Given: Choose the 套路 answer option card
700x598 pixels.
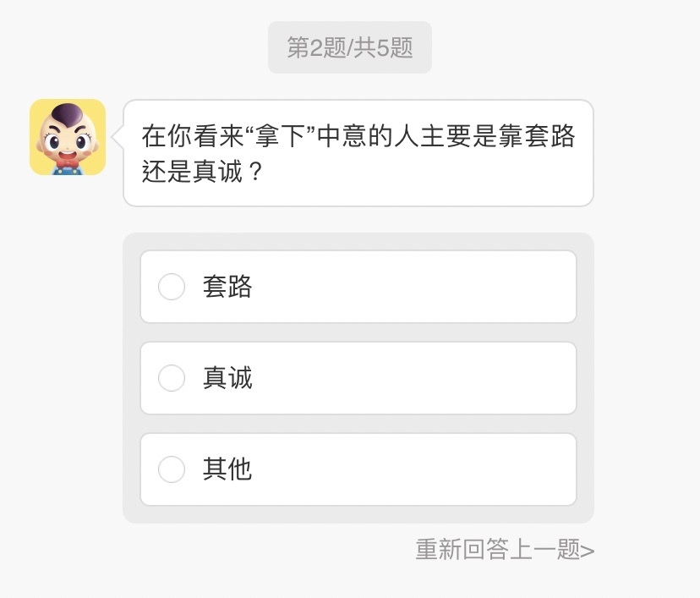Looking at the screenshot, I should (358, 288).
